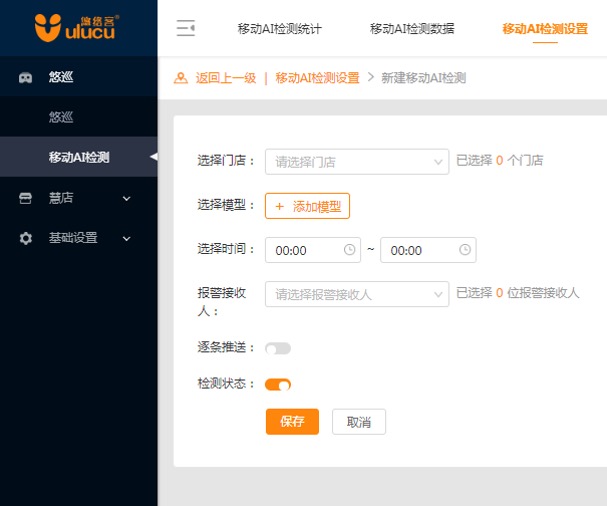607x506 pixels.
Task: Click the gear icon beside 基础设置
Action: 26,238
